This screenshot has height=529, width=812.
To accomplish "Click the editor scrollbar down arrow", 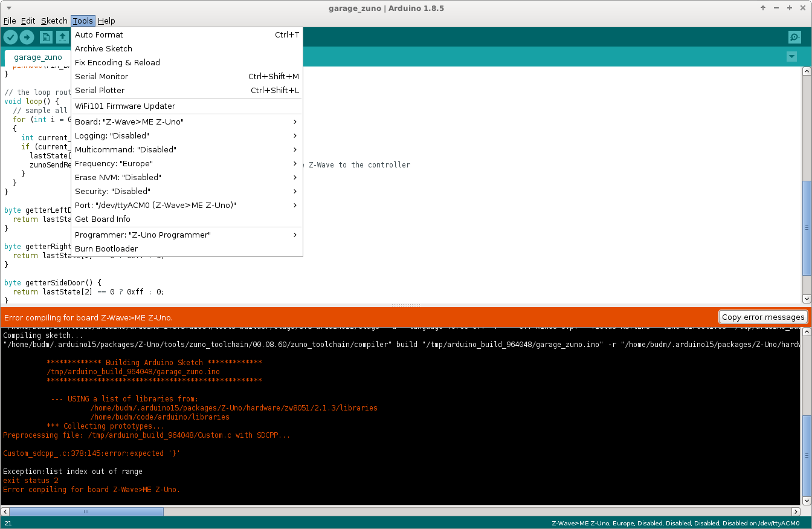I will click(807, 299).
